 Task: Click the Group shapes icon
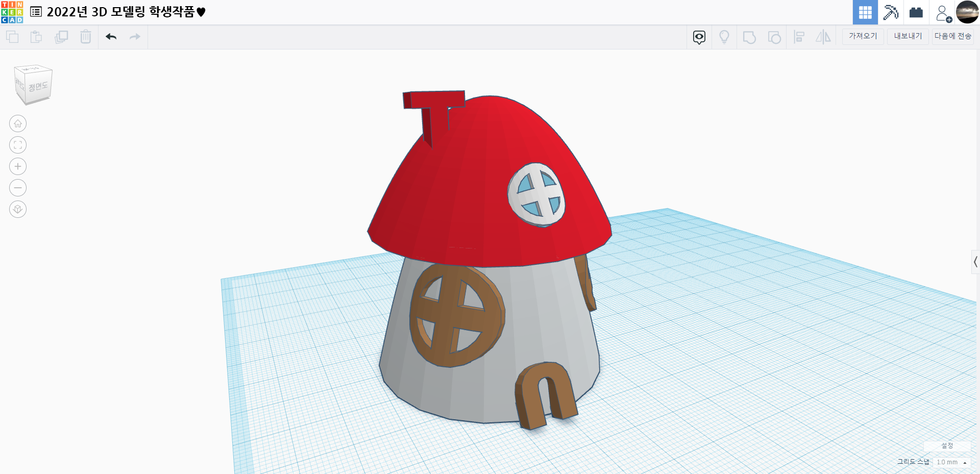click(x=749, y=37)
